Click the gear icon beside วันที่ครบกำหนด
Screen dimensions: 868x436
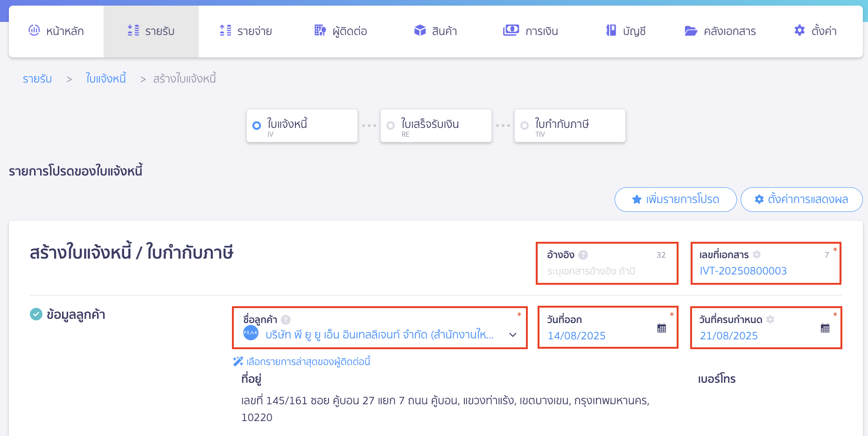pos(770,319)
